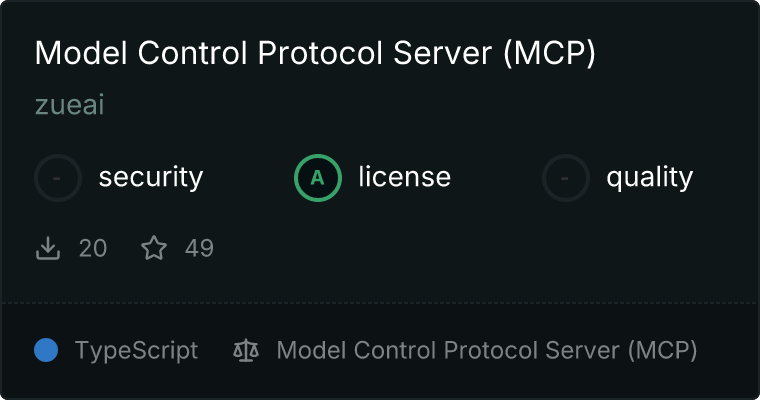Screen dimensions: 760x400
Task: Select the quality label text
Action: click(x=649, y=178)
